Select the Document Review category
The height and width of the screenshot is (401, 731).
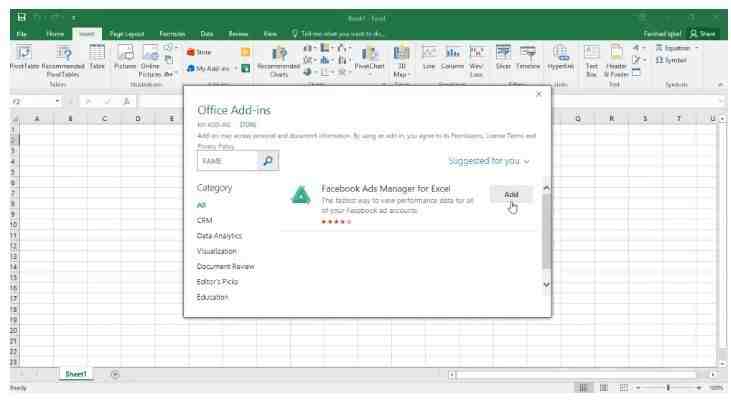[226, 266]
